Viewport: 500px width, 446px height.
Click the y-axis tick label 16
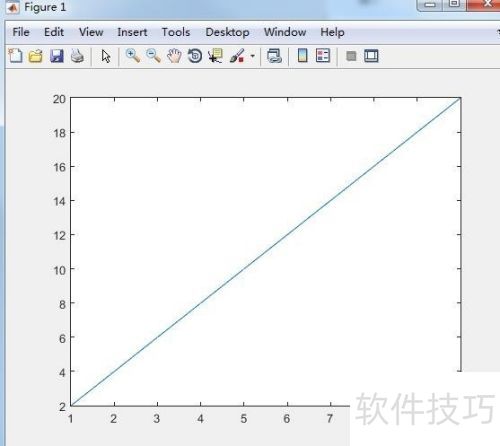tap(60, 167)
